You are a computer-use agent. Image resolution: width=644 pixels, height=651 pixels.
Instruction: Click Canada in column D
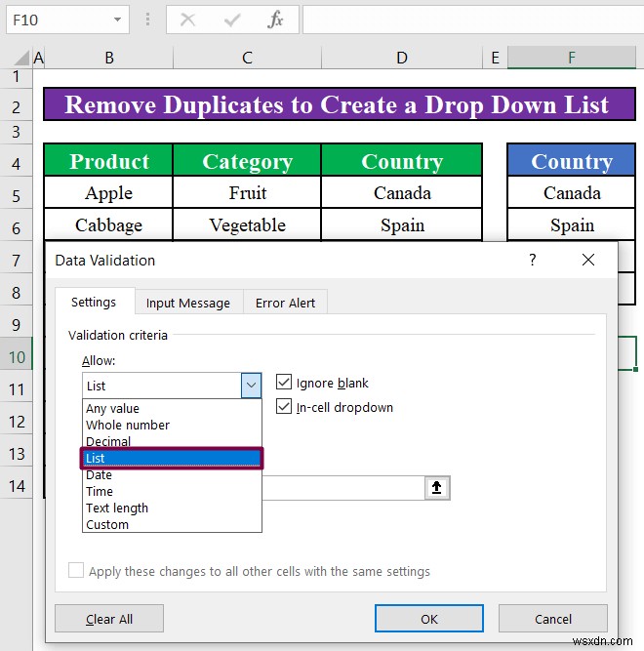click(x=402, y=192)
